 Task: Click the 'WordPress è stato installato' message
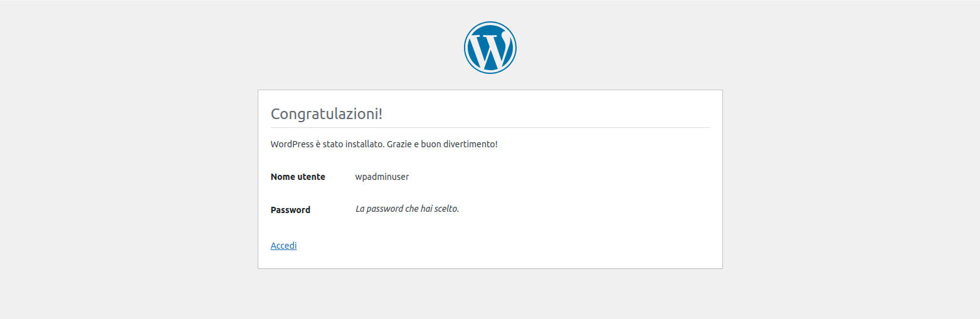(x=384, y=144)
